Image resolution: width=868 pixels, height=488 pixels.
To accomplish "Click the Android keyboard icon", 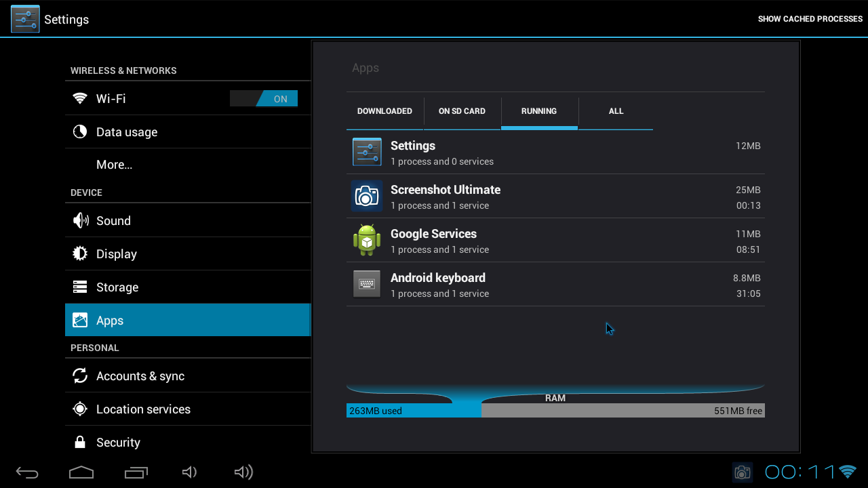I will (x=367, y=284).
